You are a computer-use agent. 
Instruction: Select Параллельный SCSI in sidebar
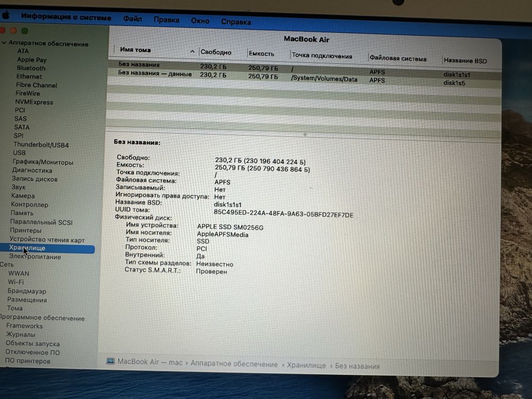(41, 222)
